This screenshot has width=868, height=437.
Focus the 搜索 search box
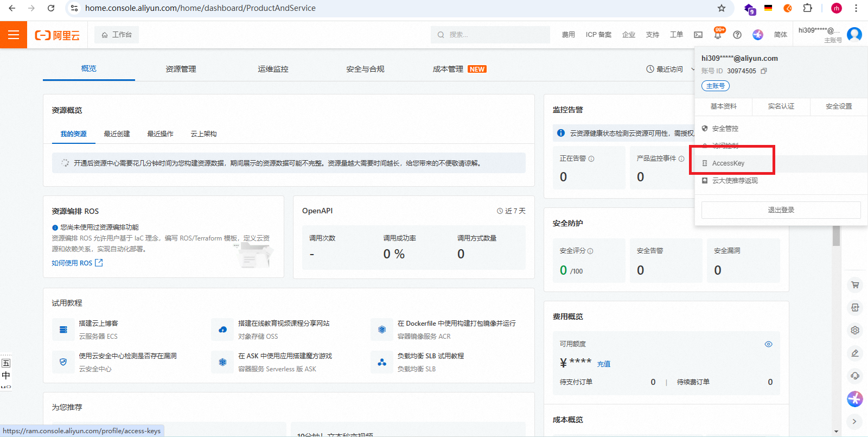pos(490,35)
